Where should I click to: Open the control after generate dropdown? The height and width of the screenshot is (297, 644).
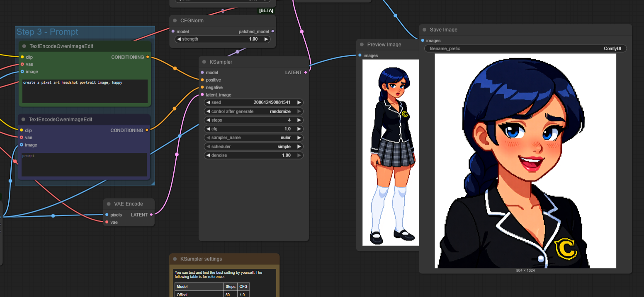(254, 111)
